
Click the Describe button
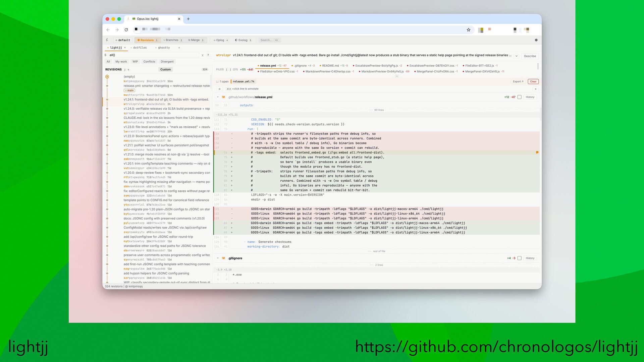point(530,56)
